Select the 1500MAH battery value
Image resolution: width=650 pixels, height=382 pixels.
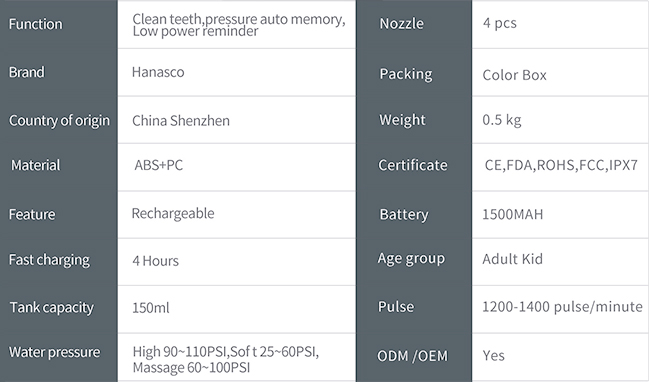click(x=512, y=214)
